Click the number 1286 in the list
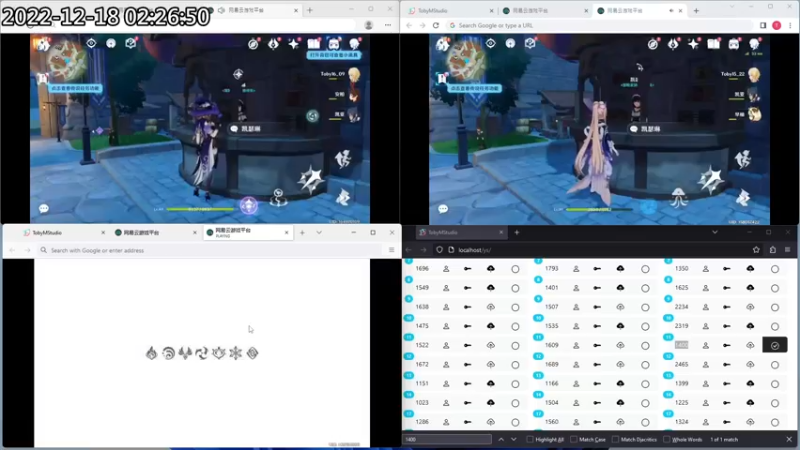The image size is (800, 450). (x=422, y=422)
